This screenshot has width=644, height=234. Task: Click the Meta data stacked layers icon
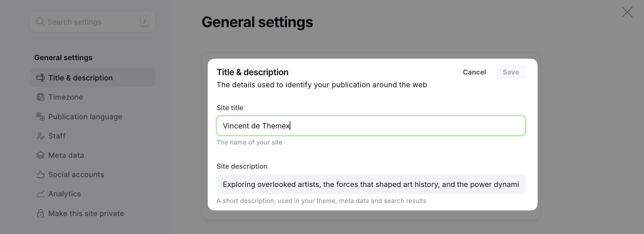click(x=40, y=155)
